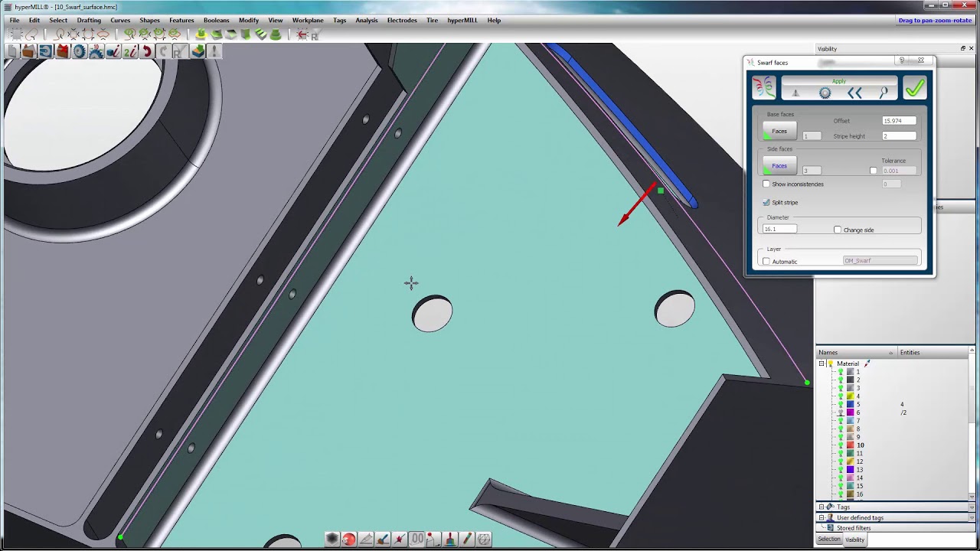Click the green cylinder shape icon
This screenshot has height=551, width=980.
click(275, 34)
